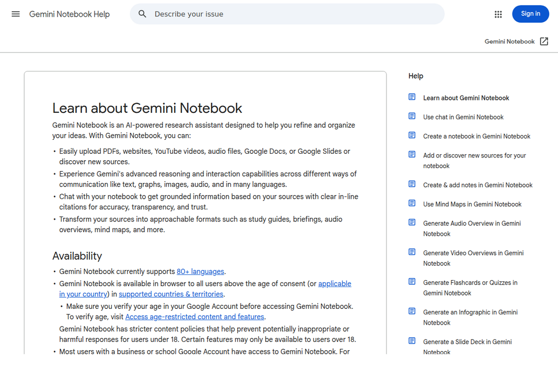Open Generate Flashcards or Quizzes article
Image resolution: width=558 pixels, height=392 pixels.
click(470, 288)
